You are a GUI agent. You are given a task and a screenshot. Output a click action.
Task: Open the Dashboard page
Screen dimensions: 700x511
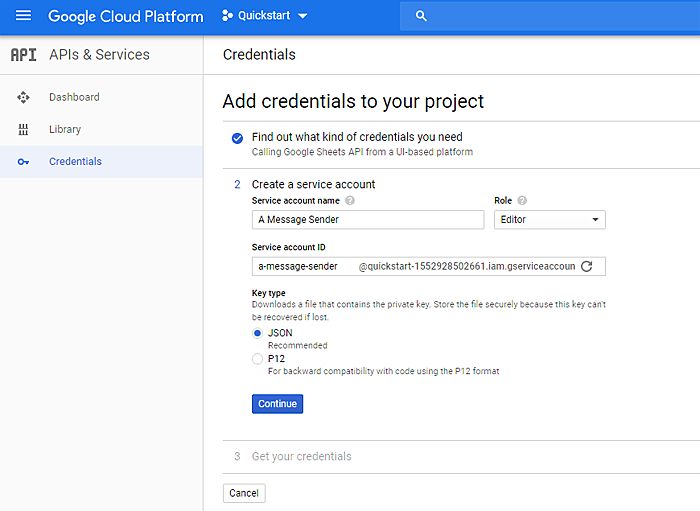[74, 97]
